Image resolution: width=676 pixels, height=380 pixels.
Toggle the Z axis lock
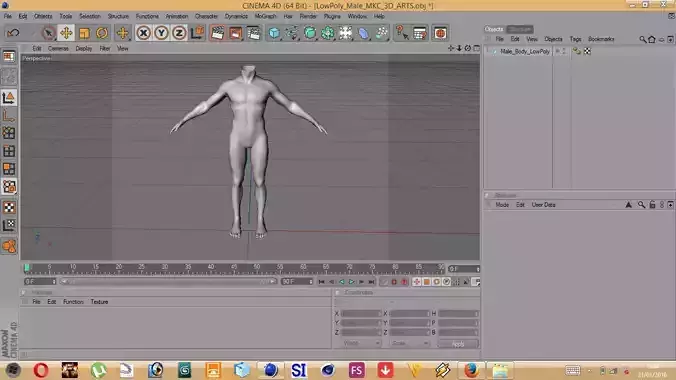[179, 33]
